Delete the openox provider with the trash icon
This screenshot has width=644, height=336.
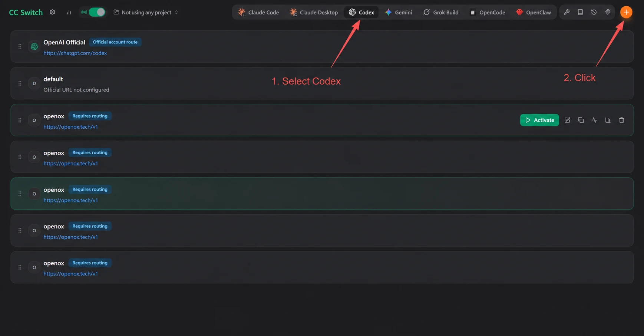622,120
